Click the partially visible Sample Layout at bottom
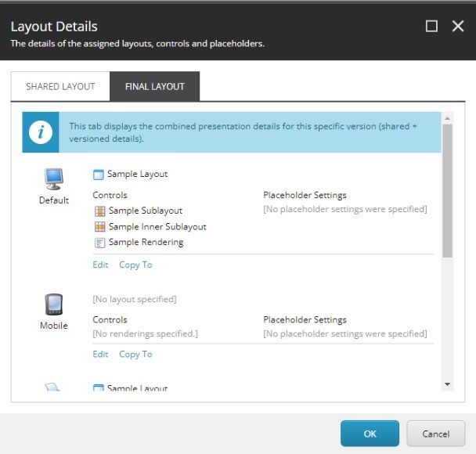Screen dimensions: 476x454 137,387
